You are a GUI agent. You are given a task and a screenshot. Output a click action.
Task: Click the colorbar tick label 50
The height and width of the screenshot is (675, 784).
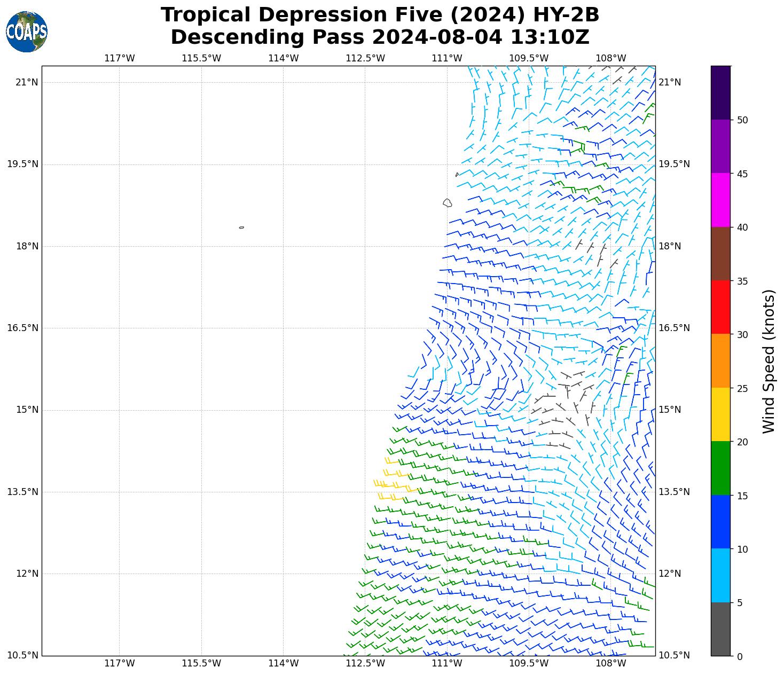pyautogui.click(x=742, y=120)
